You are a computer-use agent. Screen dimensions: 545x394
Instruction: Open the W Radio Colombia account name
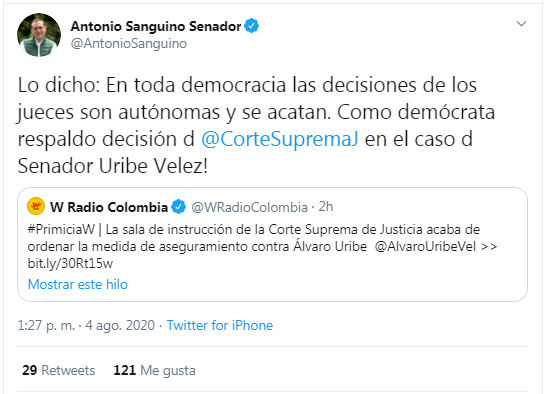coord(109,207)
